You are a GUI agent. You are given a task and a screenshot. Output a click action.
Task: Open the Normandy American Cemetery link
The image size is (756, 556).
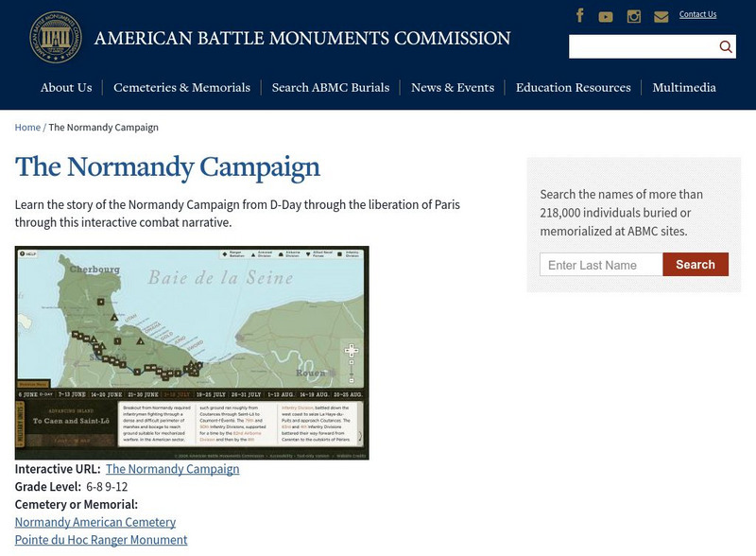(x=95, y=522)
